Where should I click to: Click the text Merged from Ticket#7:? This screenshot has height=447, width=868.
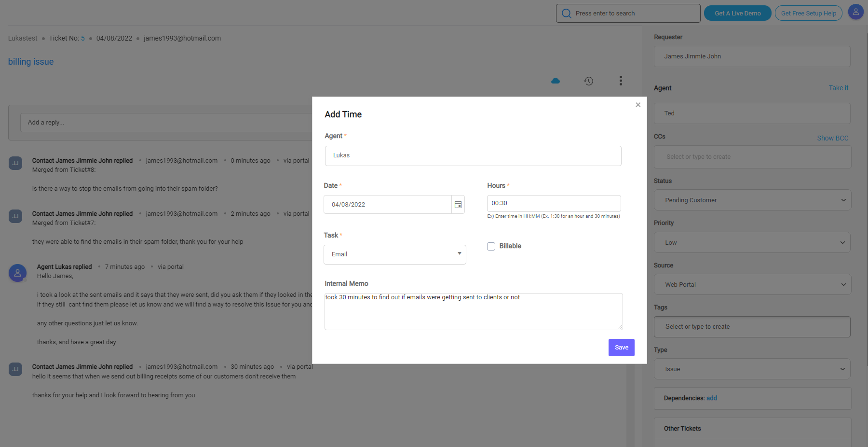[x=64, y=223]
